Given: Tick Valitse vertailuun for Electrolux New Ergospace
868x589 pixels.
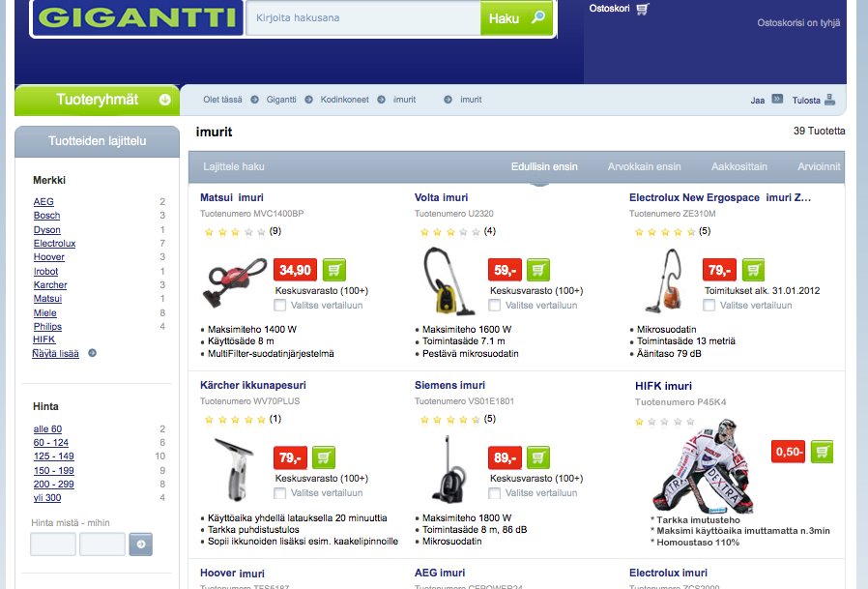Looking at the screenshot, I should [x=709, y=306].
